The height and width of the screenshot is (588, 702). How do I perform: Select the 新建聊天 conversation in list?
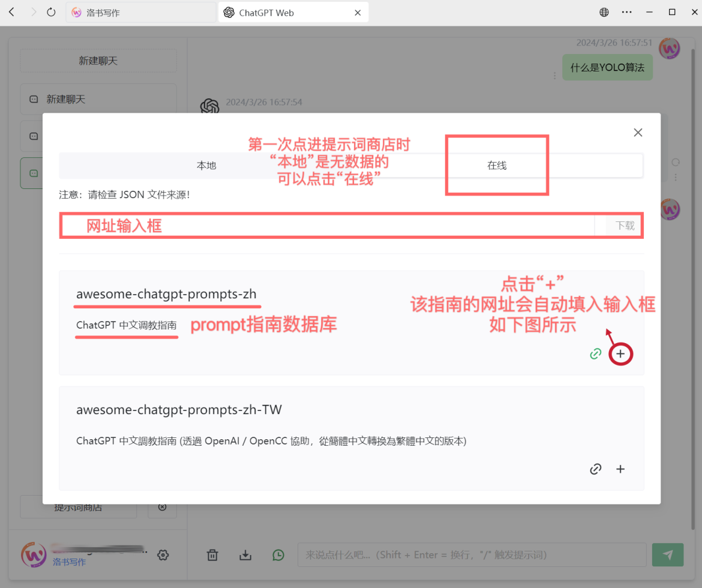coord(98,99)
